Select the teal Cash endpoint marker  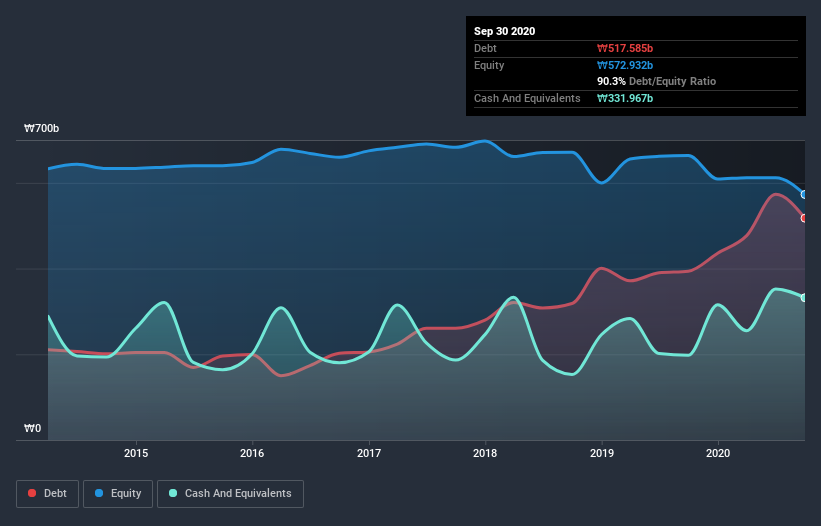click(x=804, y=298)
